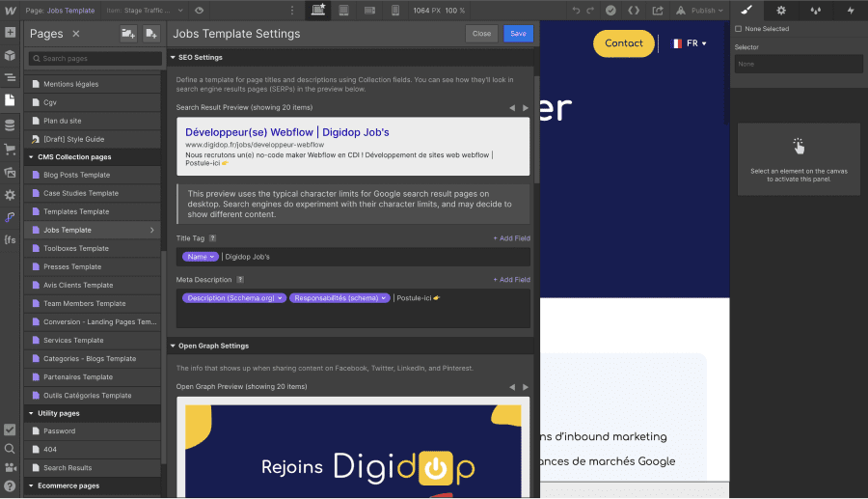
Task: Click the Selector None input field
Action: coord(799,65)
